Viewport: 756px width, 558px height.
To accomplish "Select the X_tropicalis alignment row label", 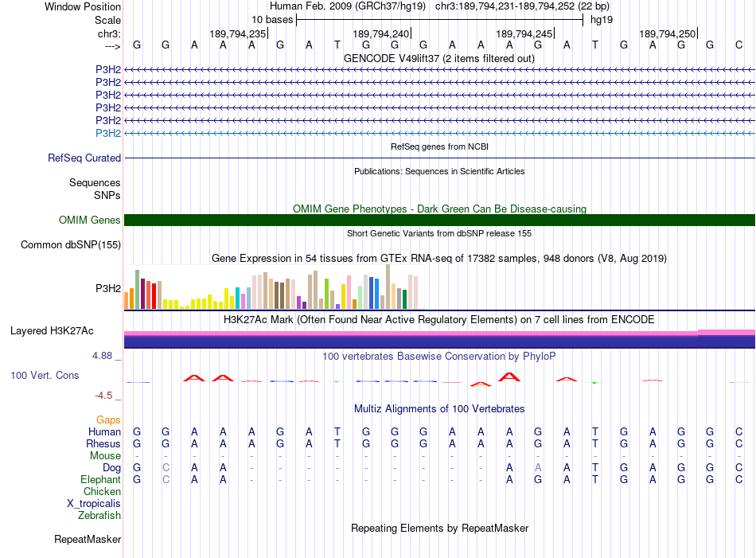I will 94,504.
